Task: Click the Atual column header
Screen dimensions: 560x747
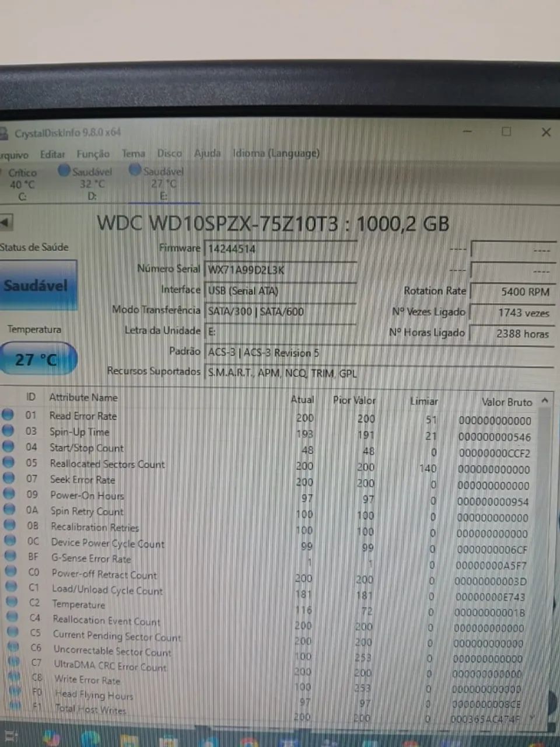Action: click(302, 400)
